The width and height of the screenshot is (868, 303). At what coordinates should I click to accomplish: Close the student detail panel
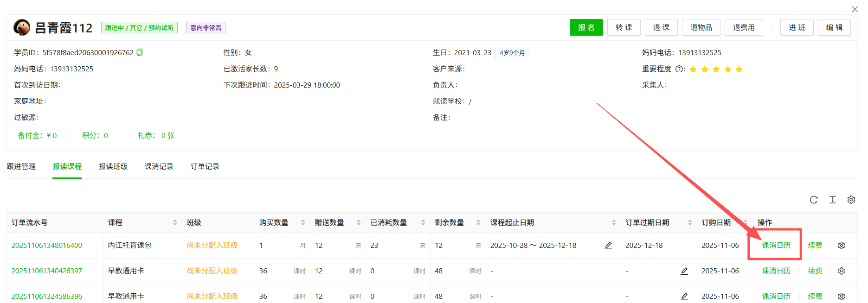coord(855,9)
